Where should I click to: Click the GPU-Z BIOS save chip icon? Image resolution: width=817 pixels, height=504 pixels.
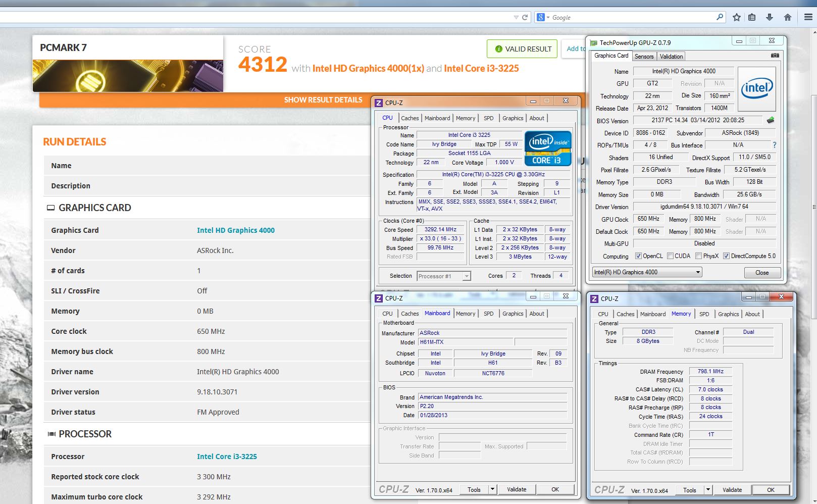click(771, 120)
